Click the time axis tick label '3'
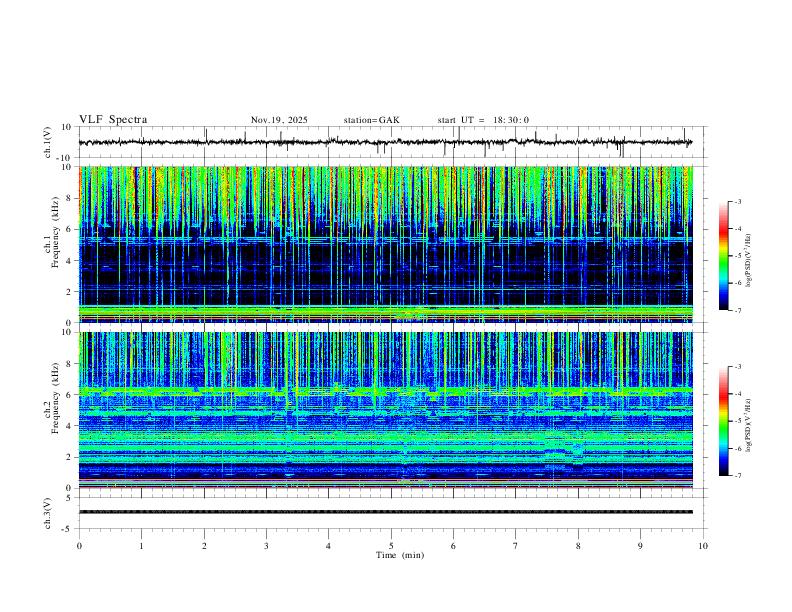 click(x=266, y=546)
